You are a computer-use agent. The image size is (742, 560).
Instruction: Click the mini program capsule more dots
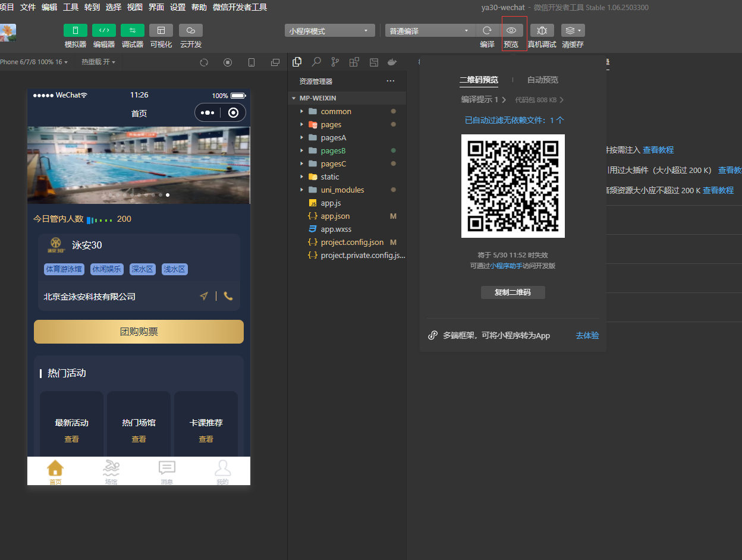207,112
